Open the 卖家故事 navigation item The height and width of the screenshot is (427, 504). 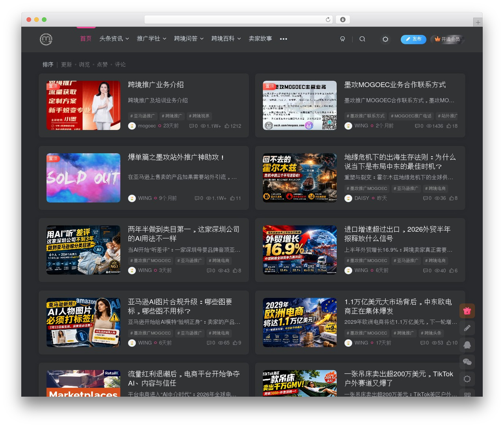tap(260, 39)
